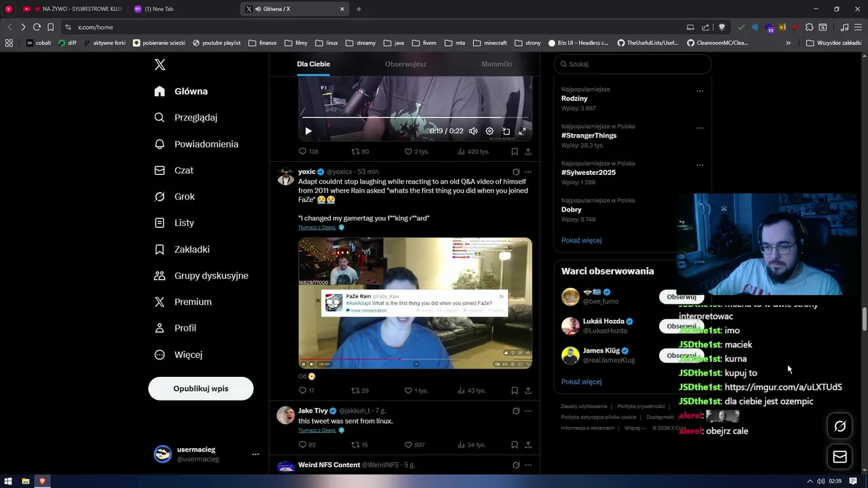The width and height of the screenshot is (868, 488).
Task: Open Czat messages
Action: 174,170
